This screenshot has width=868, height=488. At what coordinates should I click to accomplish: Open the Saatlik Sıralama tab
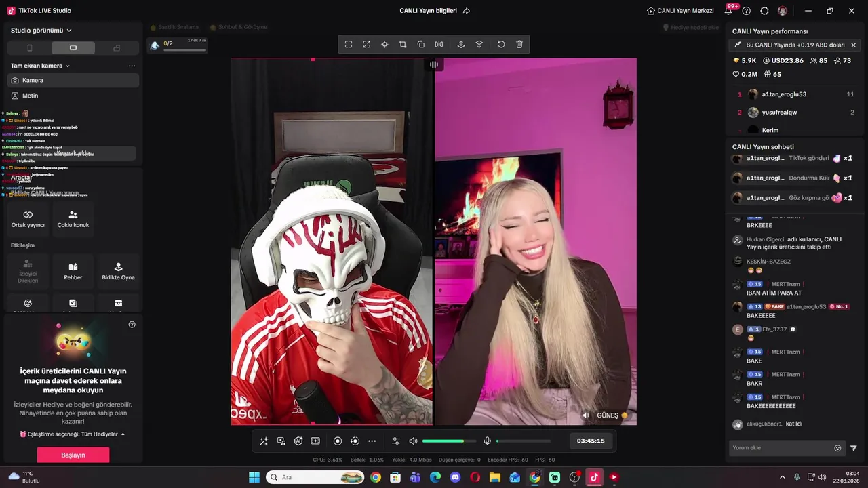tap(174, 27)
